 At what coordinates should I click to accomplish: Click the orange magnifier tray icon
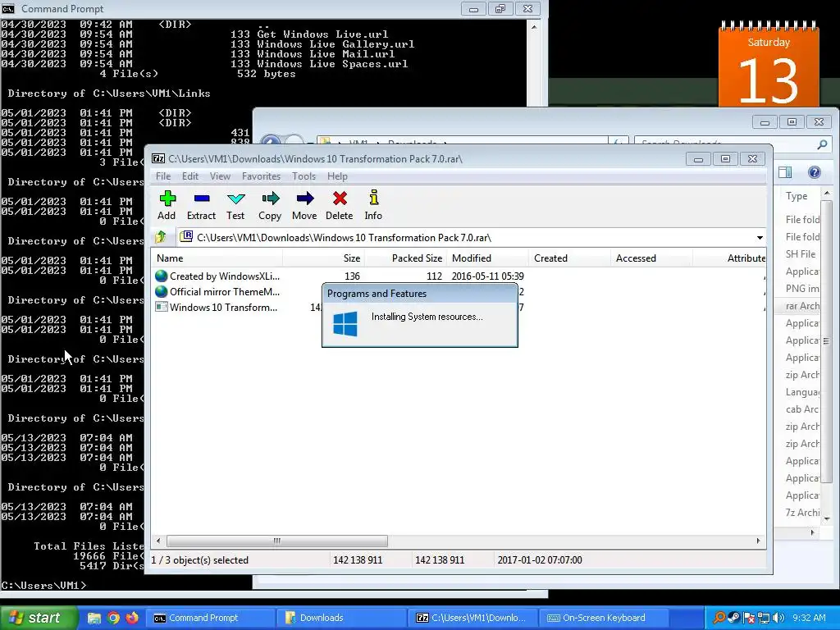[x=719, y=618]
